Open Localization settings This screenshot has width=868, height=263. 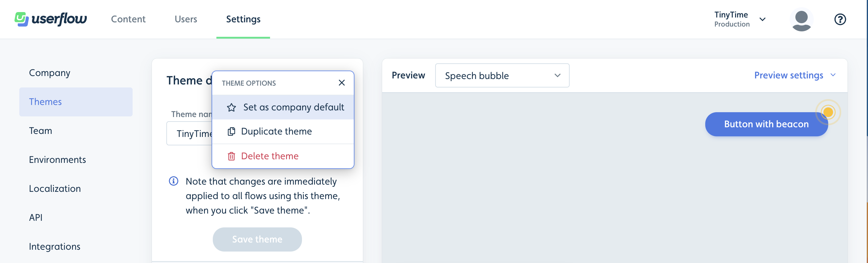[76, 189]
